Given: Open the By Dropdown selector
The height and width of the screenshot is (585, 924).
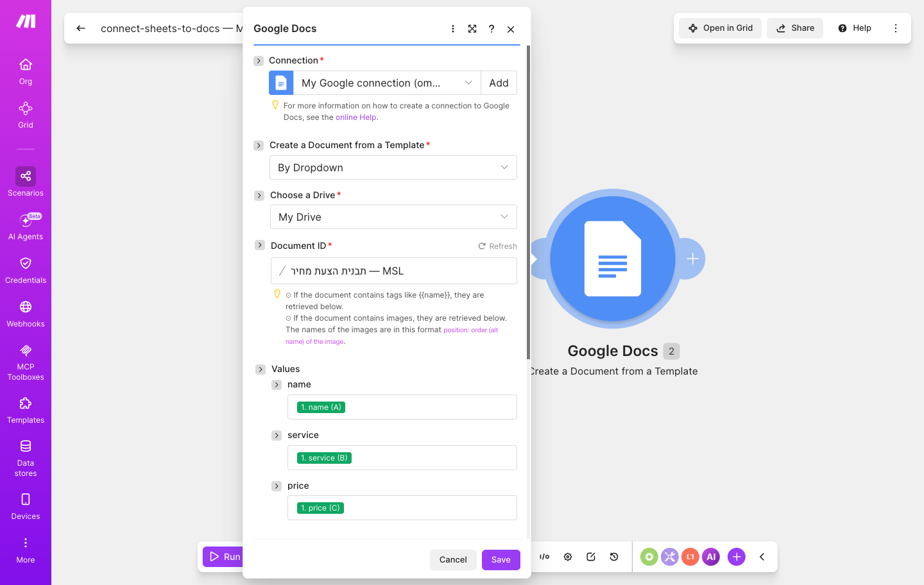Looking at the screenshot, I should [x=393, y=167].
